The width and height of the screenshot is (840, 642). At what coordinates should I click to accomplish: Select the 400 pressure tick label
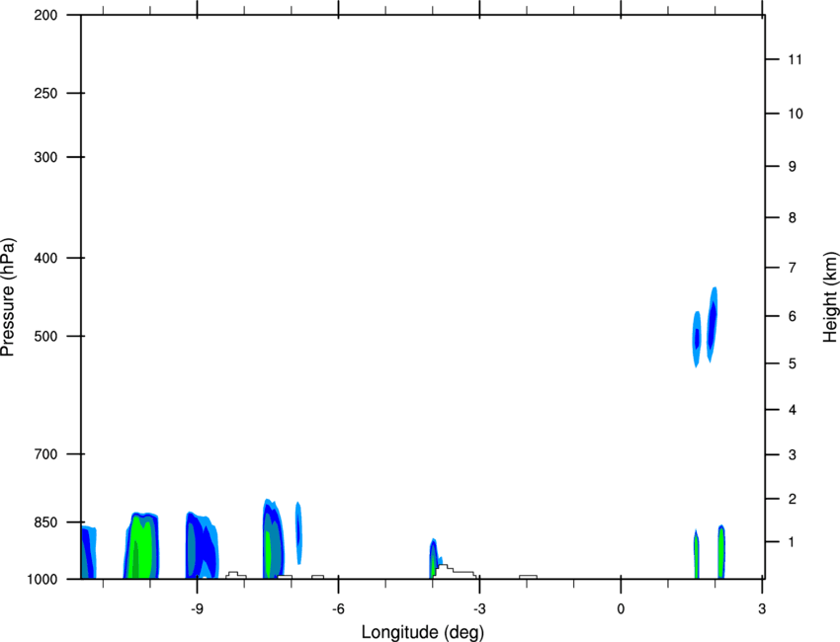45,258
